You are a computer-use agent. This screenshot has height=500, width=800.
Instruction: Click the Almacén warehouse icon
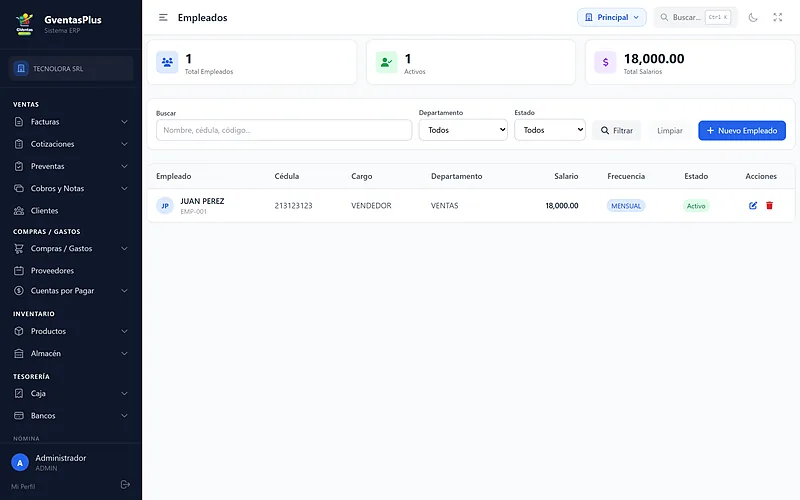coord(19,354)
